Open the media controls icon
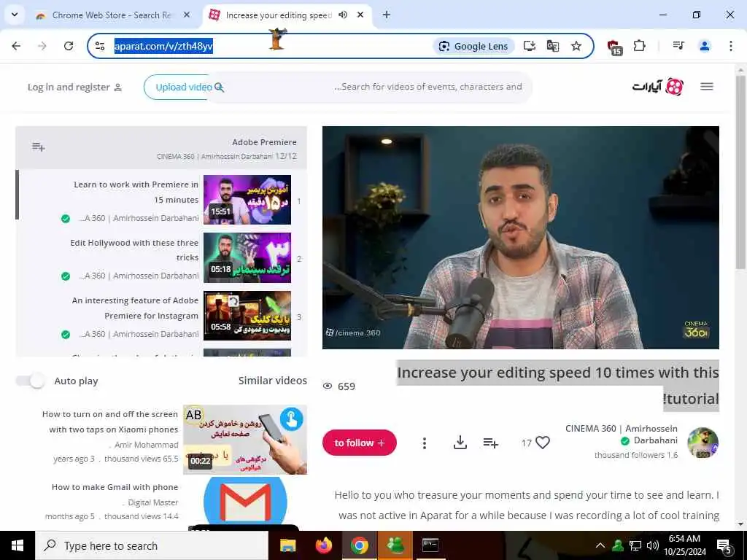The width and height of the screenshot is (747, 560). (678, 46)
